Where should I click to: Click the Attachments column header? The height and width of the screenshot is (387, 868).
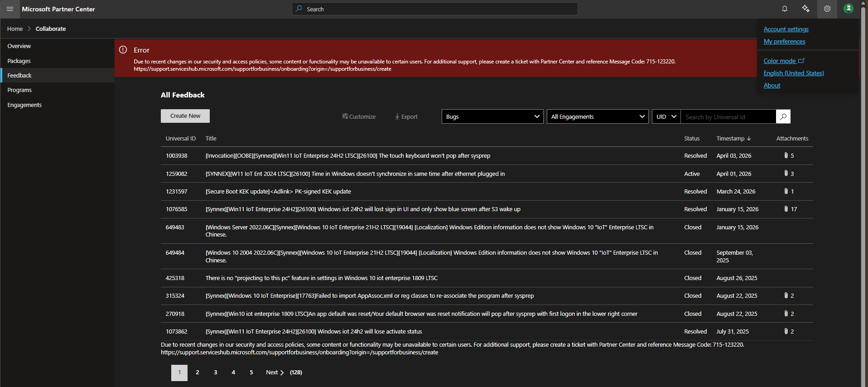click(792, 139)
